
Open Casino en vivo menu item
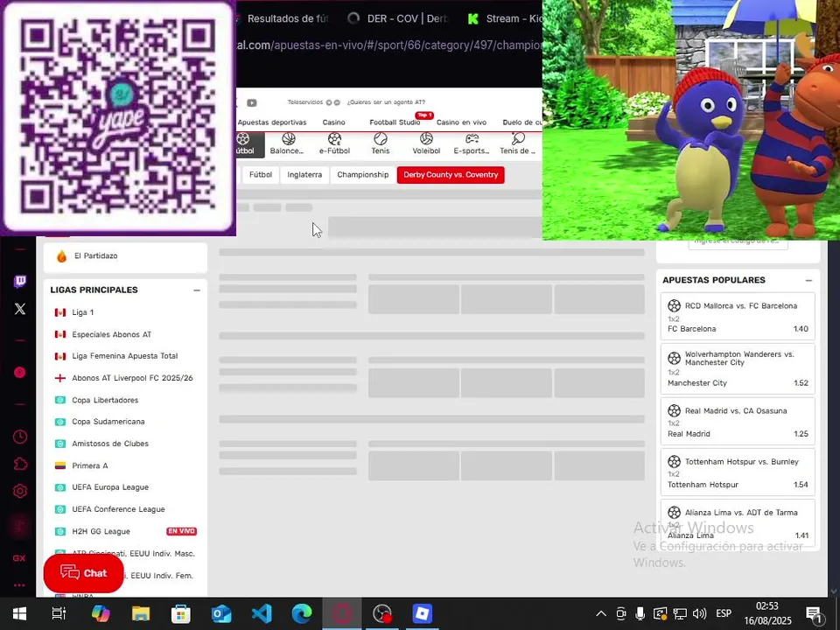pyautogui.click(x=461, y=122)
